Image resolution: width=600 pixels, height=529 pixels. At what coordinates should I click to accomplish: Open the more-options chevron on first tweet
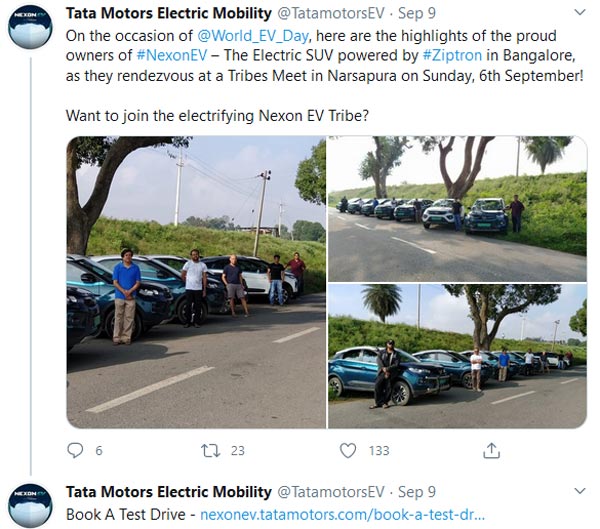(580, 13)
